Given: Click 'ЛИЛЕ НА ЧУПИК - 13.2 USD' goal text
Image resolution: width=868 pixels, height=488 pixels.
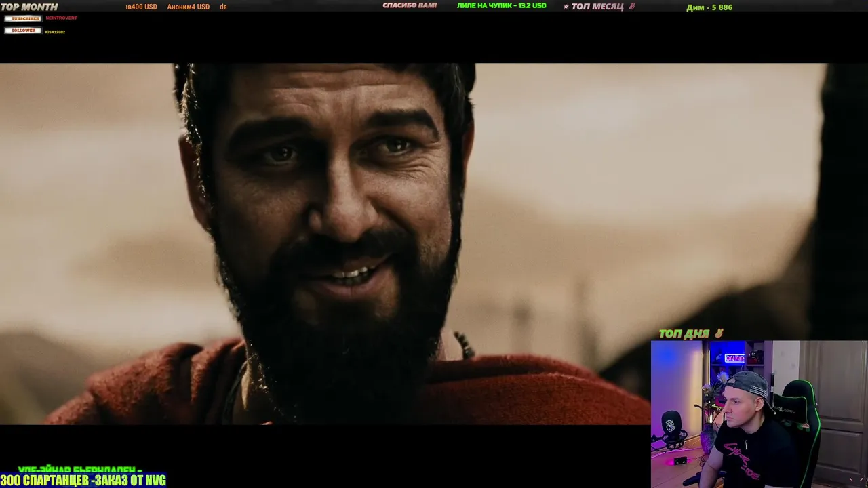Looking at the screenshot, I should point(501,6).
